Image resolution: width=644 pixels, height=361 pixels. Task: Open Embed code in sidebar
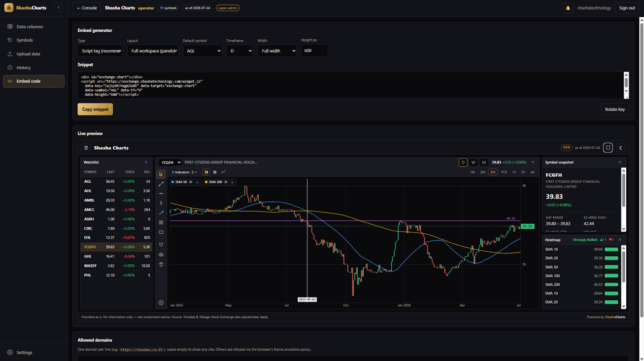[34, 81]
